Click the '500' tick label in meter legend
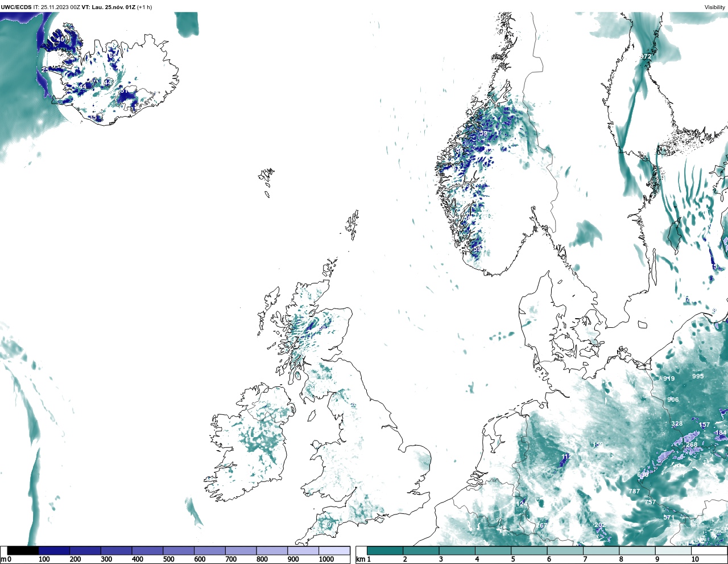 point(168,559)
